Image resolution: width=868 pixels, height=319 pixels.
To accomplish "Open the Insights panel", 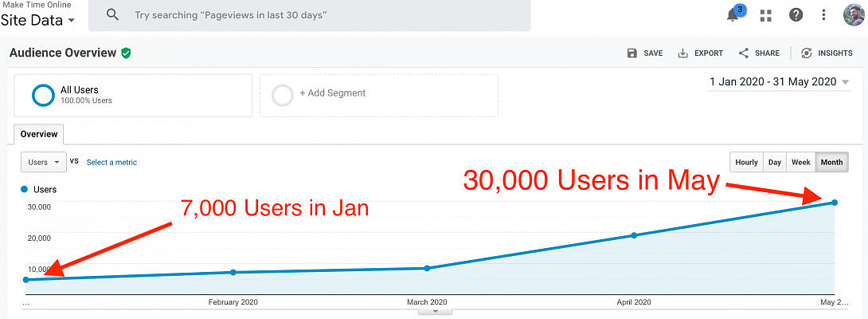I will [x=827, y=53].
